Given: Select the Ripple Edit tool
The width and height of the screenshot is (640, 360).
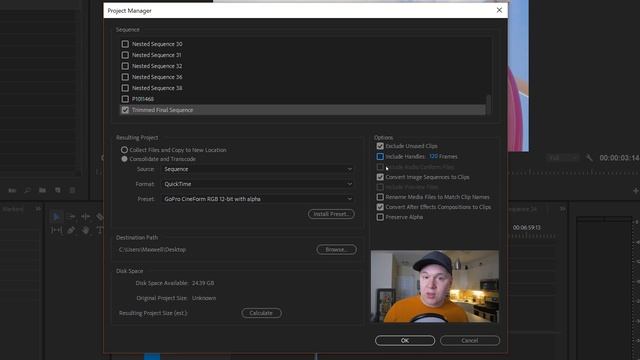Looking at the screenshot, I should click(85, 216).
